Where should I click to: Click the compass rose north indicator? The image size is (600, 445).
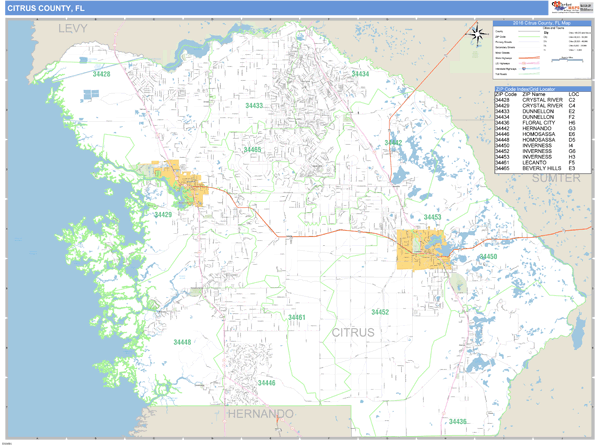[x=477, y=34]
